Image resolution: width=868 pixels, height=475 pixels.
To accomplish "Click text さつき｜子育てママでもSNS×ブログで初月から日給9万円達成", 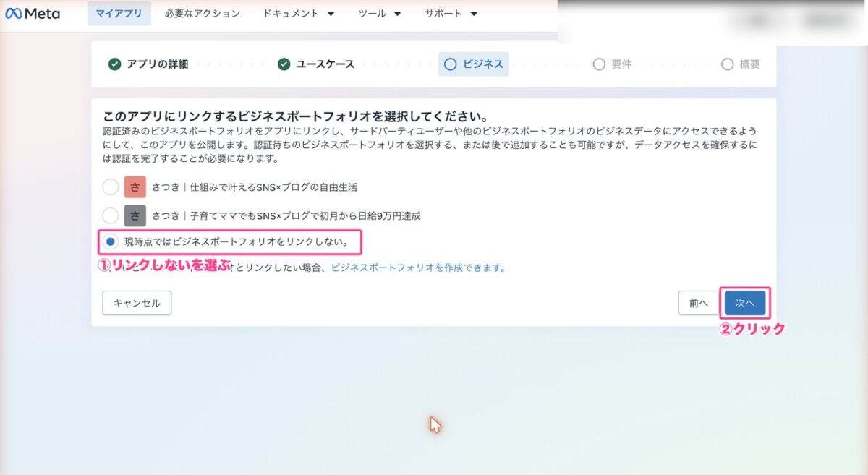I will coord(286,215).
